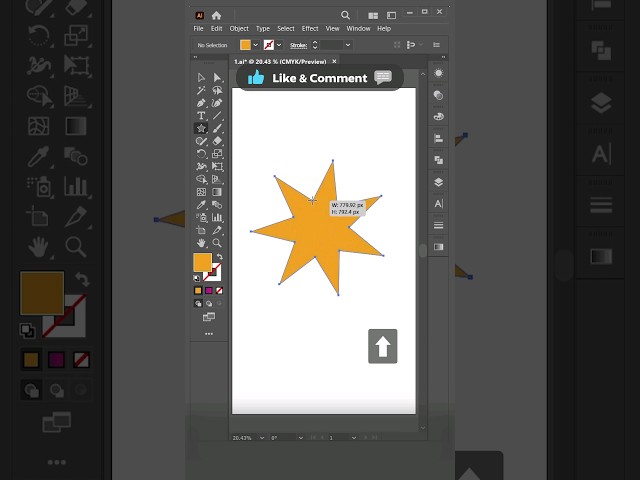The width and height of the screenshot is (640, 480).
Task: Select the Curvature tool
Action: click(x=217, y=103)
